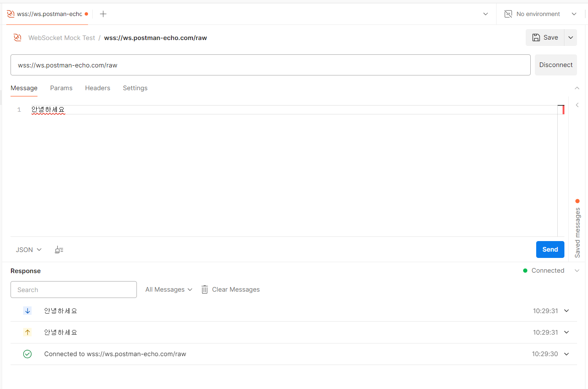The width and height of the screenshot is (588, 389).
Task: Click the Search messages field
Action: click(74, 290)
